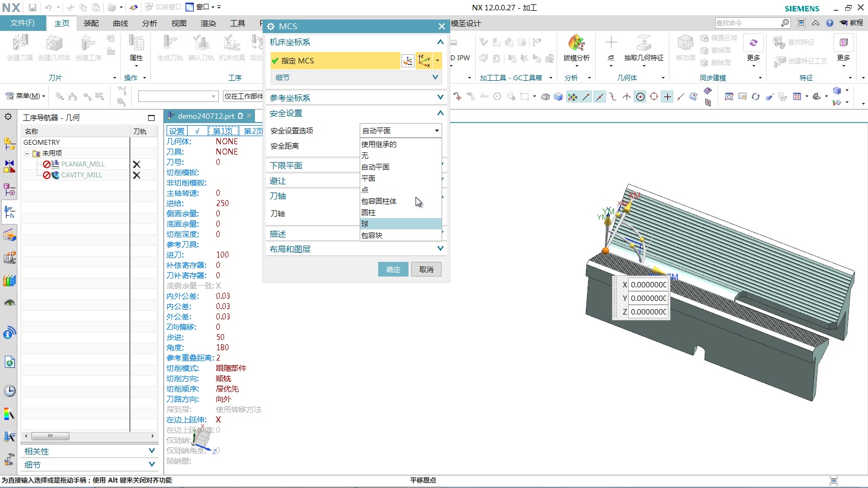Click 取消 in MCS dialog
The width and height of the screenshot is (868, 488).
pos(426,269)
